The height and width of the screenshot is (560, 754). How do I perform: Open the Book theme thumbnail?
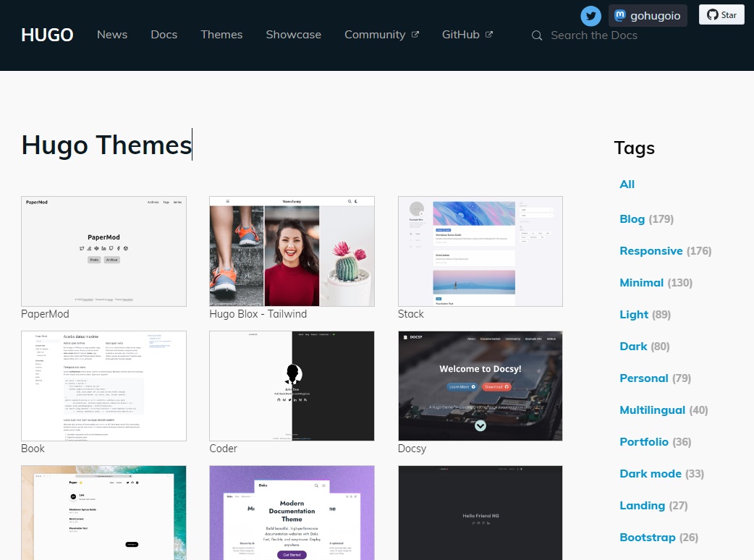(104, 386)
